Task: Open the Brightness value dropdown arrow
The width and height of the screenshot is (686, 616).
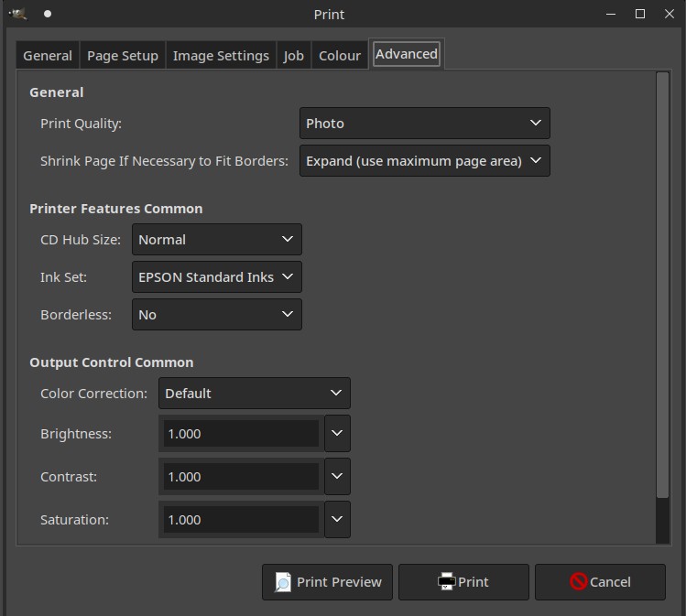Action: pos(337,434)
